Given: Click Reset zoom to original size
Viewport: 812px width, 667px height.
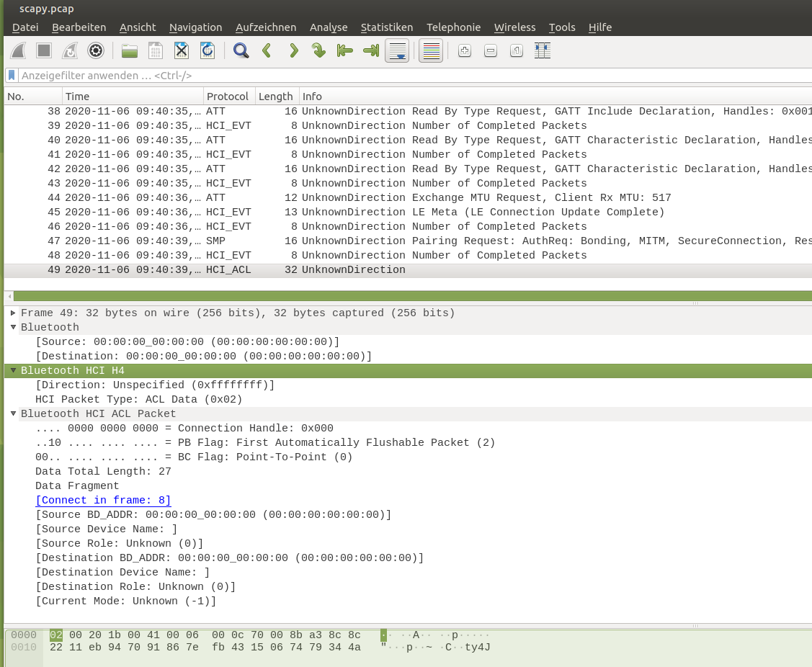Looking at the screenshot, I should point(517,50).
